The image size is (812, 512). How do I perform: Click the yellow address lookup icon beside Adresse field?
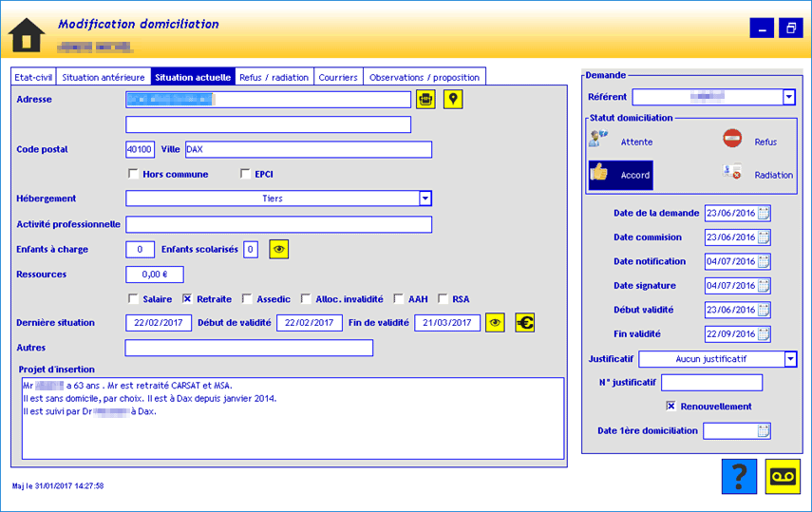click(425, 100)
